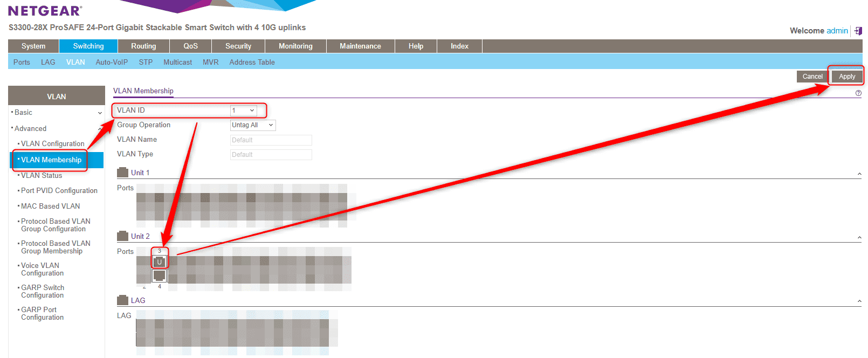Click the Unit 2 switch icon
The image size is (868, 358).
click(x=122, y=236)
